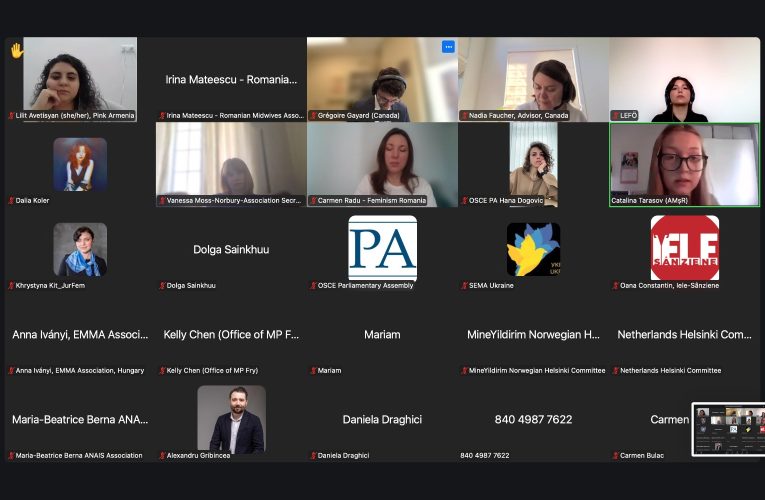This screenshot has width=765, height=500.
Task: Click the red Iele-Sânziene logo avatar
Action: pos(684,248)
